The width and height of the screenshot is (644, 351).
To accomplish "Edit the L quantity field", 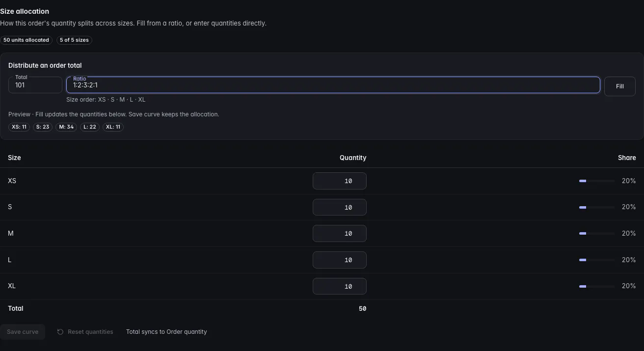I will click(x=340, y=260).
